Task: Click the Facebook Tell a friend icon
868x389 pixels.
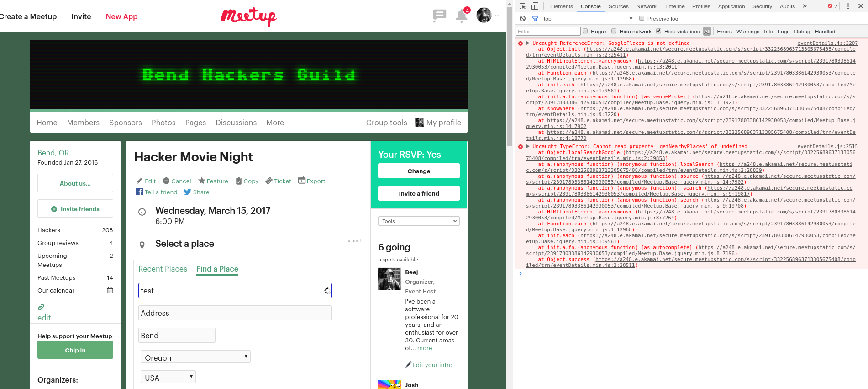Action: pos(139,192)
